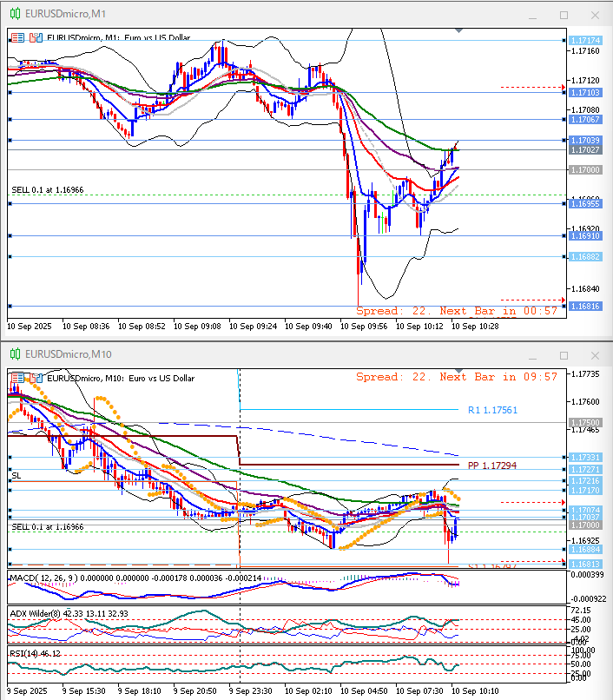The height and width of the screenshot is (700, 613).
Task: Click the middle candlestick icon in the M1 chart corner
Action: coord(30,38)
